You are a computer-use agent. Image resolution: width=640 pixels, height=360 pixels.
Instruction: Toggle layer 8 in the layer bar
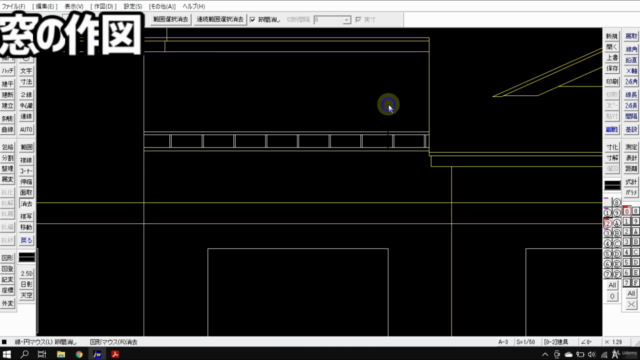[636, 211]
